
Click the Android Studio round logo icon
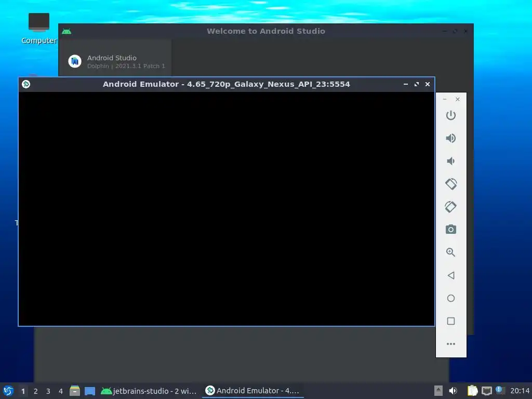pyautogui.click(x=75, y=61)
